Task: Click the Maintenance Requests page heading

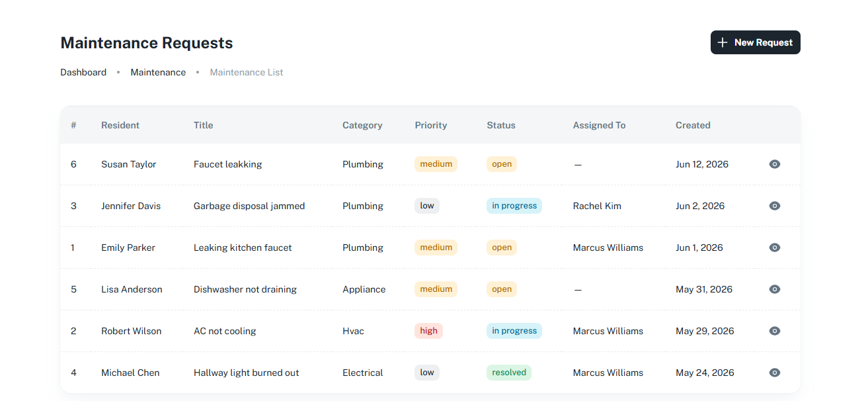Action: 147,43
